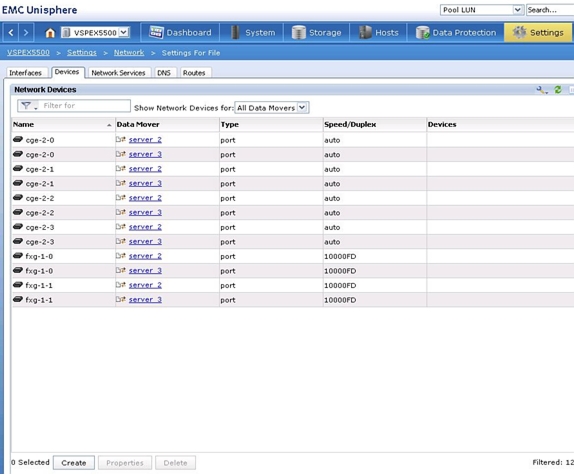Click 'auto' speed in cge-2-3 server_3 row
This screenshot has height=475, width=574.
click(332, 242)
